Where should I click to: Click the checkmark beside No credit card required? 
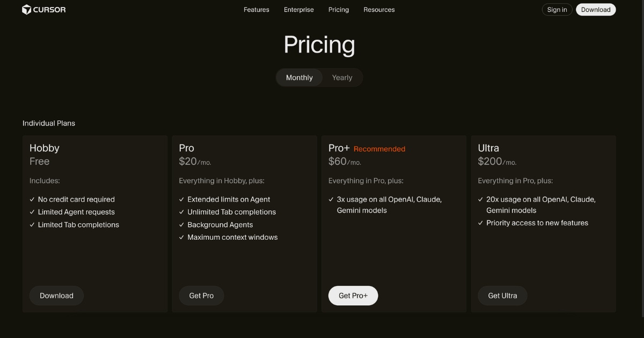pyautogui.click(x=32, y=200)
